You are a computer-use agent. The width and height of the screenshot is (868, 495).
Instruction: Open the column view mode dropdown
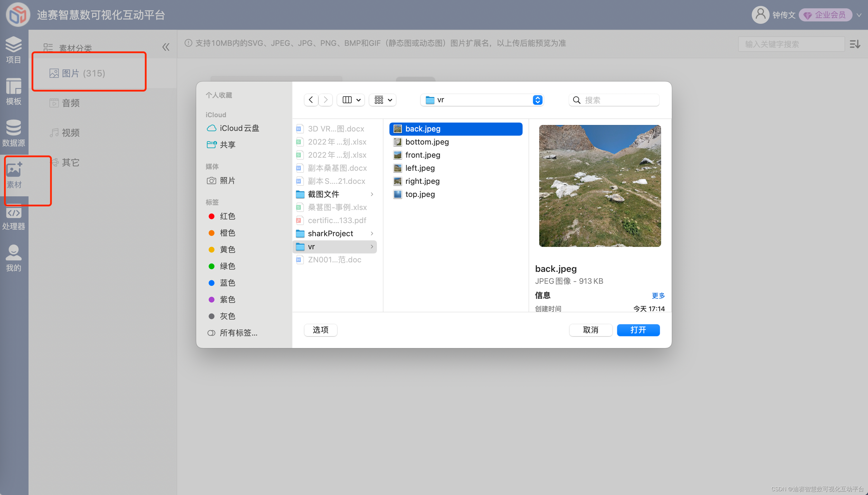[x=350, y=100]
